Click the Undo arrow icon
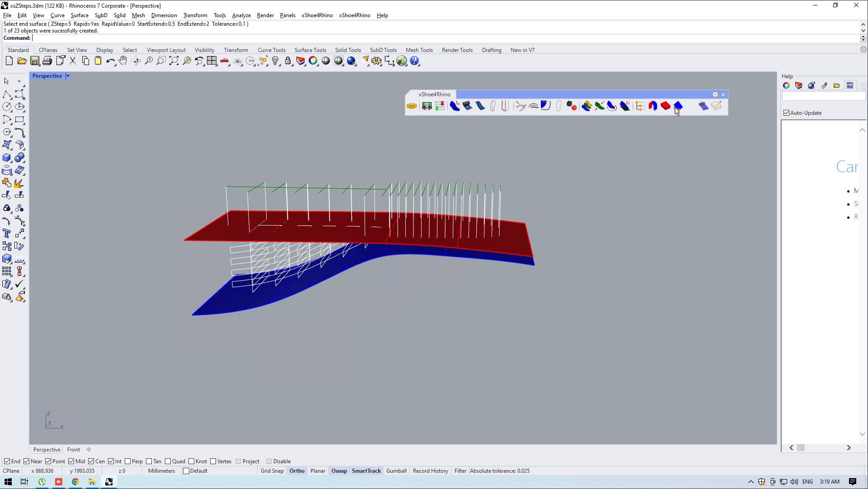This screenshot has width=868, height=489. pyautogui.click(x=110, y=61)
